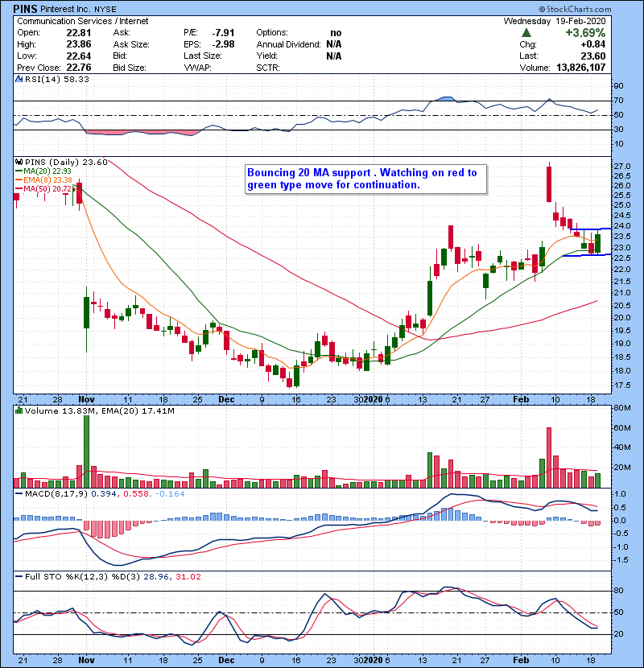Click the RSI line icon beside RSI(14)
This screenshot has height=668, width=644.
(x=19, y=79)
